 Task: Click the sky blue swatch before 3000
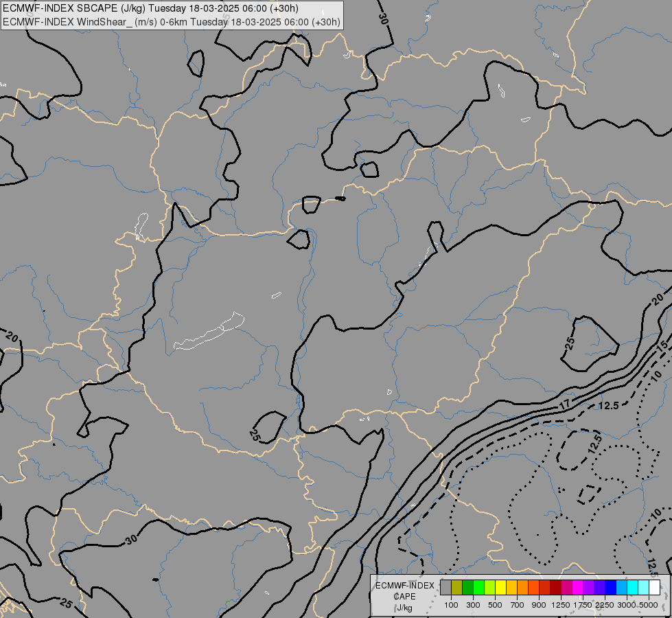coord(621,587)
